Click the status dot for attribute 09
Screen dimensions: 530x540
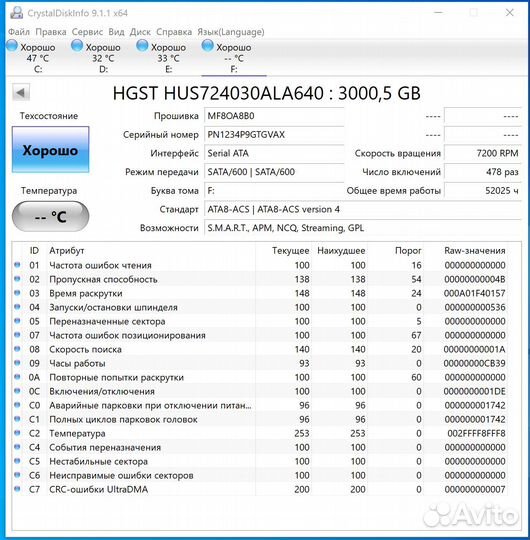17,363
